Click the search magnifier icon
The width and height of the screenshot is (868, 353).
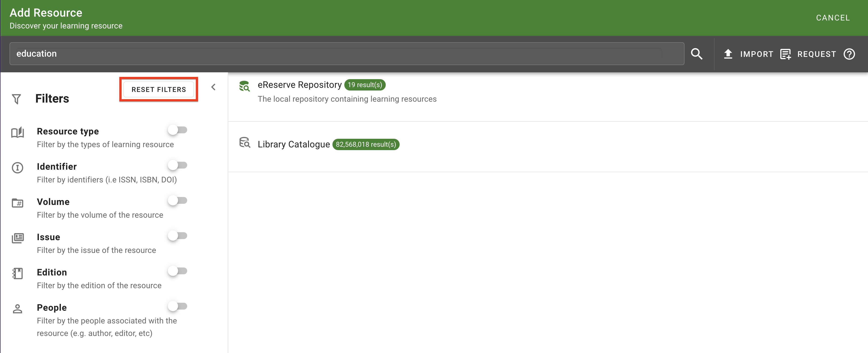[696, 54]
